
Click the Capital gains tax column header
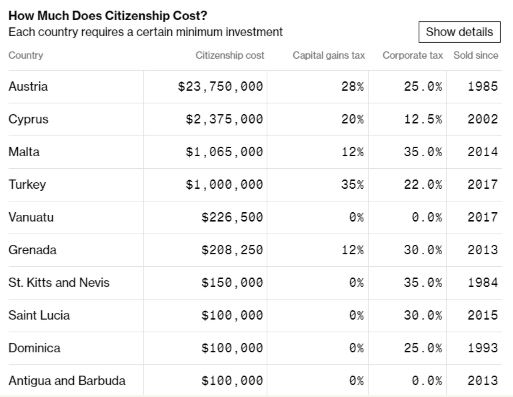329,55
